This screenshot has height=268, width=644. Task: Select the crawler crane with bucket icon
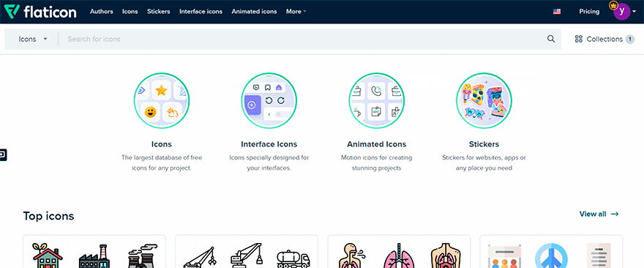pyautogui.click(x=247, y=256)
